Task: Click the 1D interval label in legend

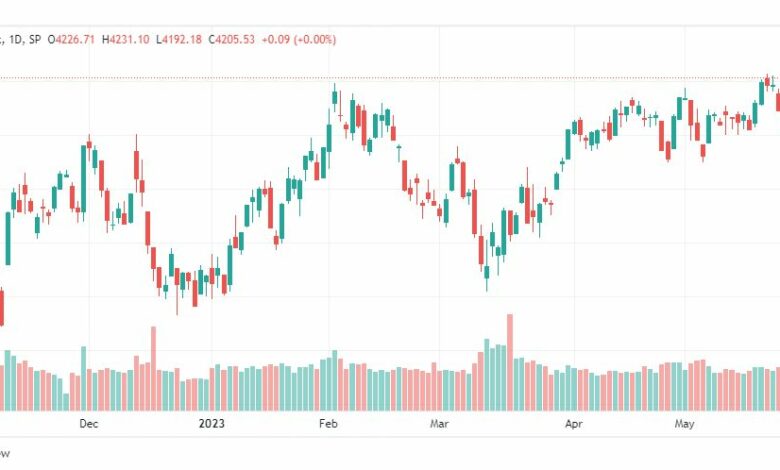Action: pos(15,39)
